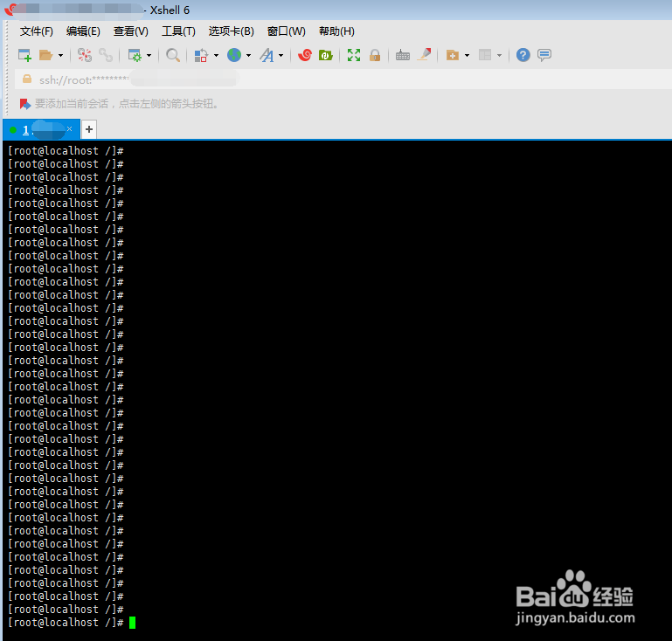Click the New folder plus icon
Image resolution: width=672 pixels, height=641 pixels.
(452, 55)
